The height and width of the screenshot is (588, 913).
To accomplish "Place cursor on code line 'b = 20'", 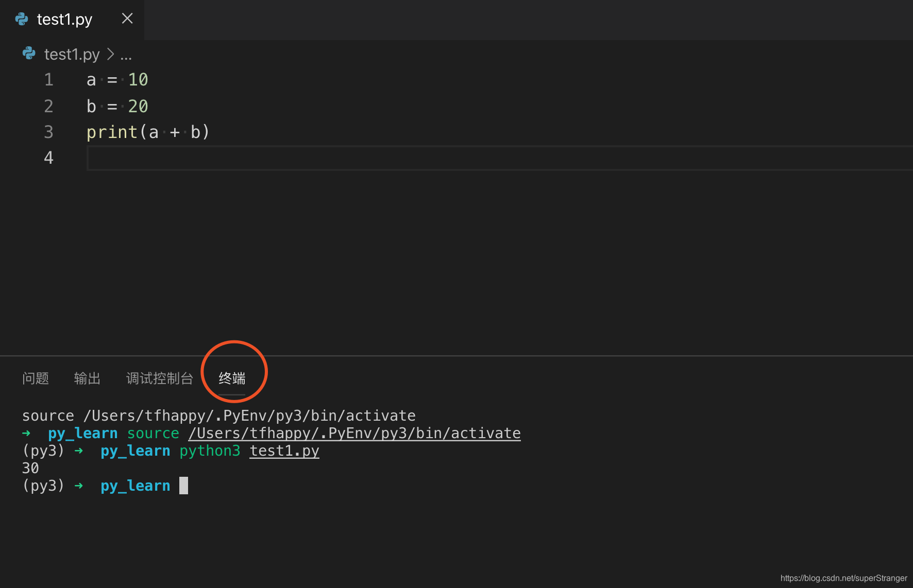I will (x=117, y=106).
